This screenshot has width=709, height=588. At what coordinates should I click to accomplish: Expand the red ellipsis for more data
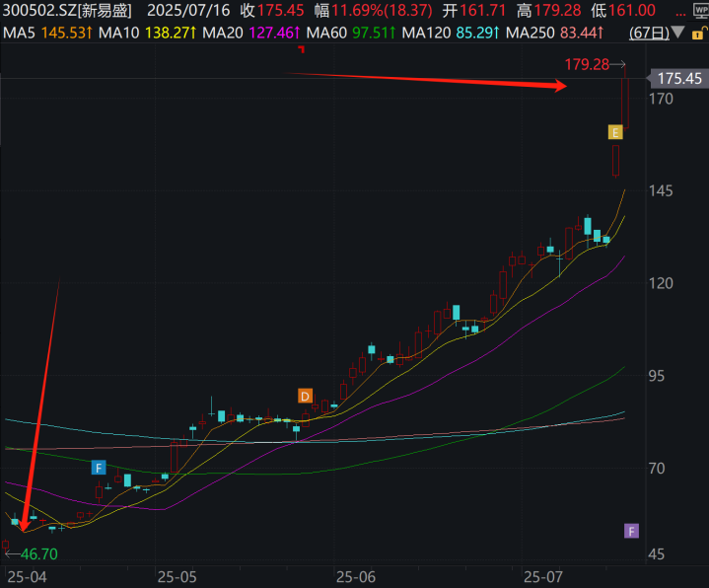click(x=680, y=13)
